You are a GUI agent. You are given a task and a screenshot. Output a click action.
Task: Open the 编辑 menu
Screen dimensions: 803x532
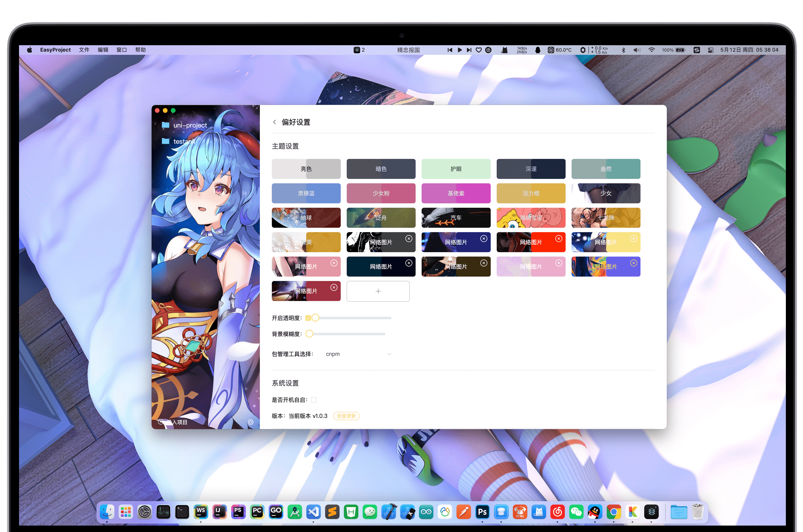[x=103, y=50]
